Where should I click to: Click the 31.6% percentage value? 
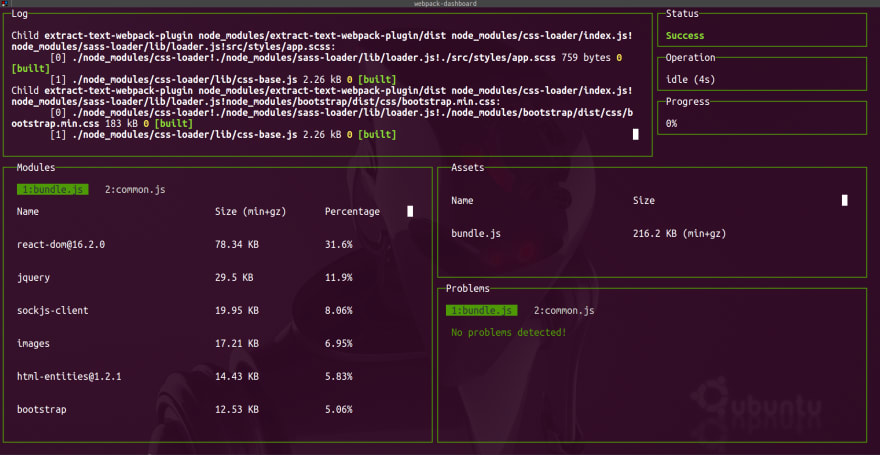338,245
